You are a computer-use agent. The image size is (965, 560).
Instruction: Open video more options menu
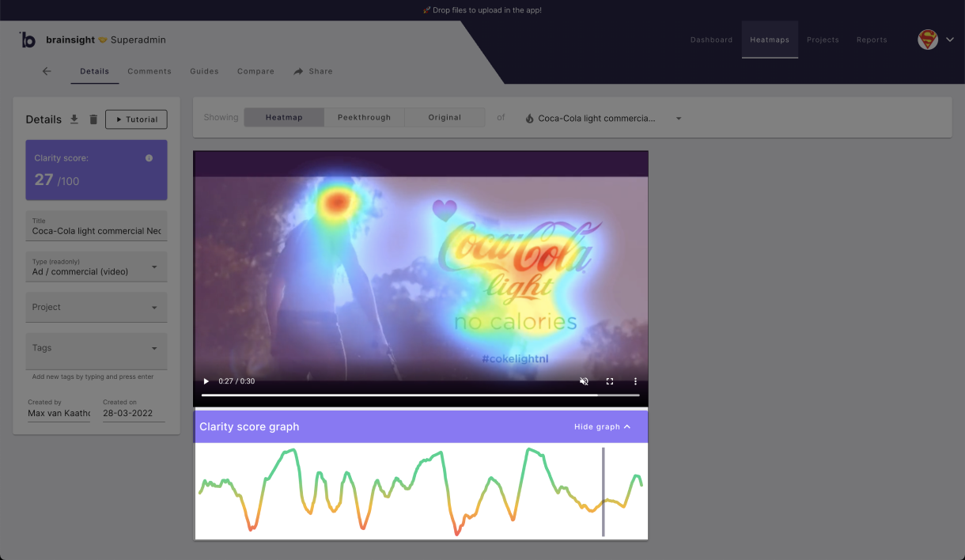point(635,381)
